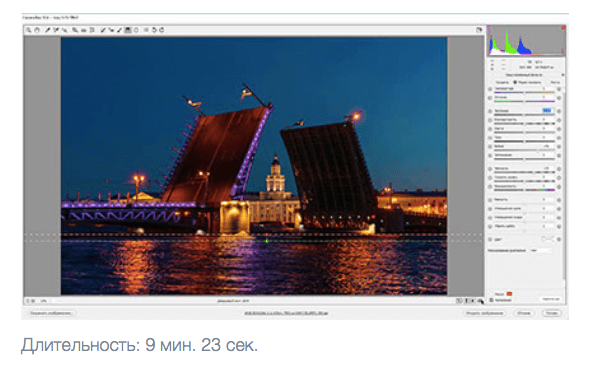Rotate image counterclockwise
598x391 pixels.
[154, 30]
